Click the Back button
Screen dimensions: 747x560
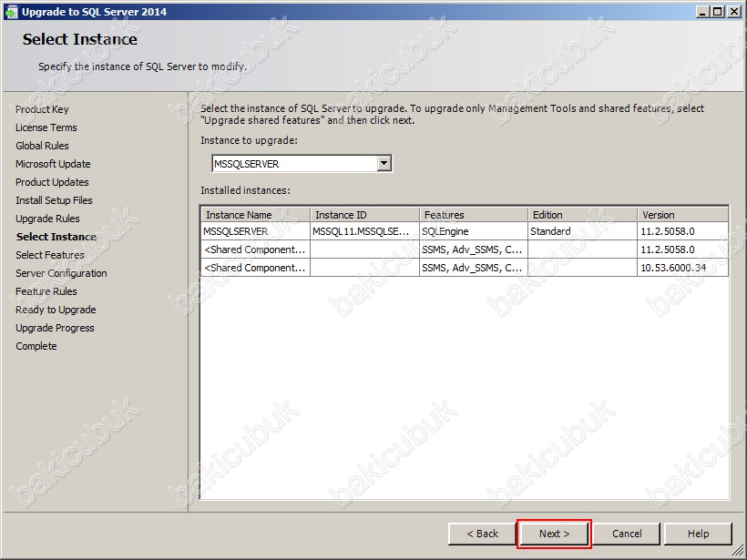[x=482, y=534]
